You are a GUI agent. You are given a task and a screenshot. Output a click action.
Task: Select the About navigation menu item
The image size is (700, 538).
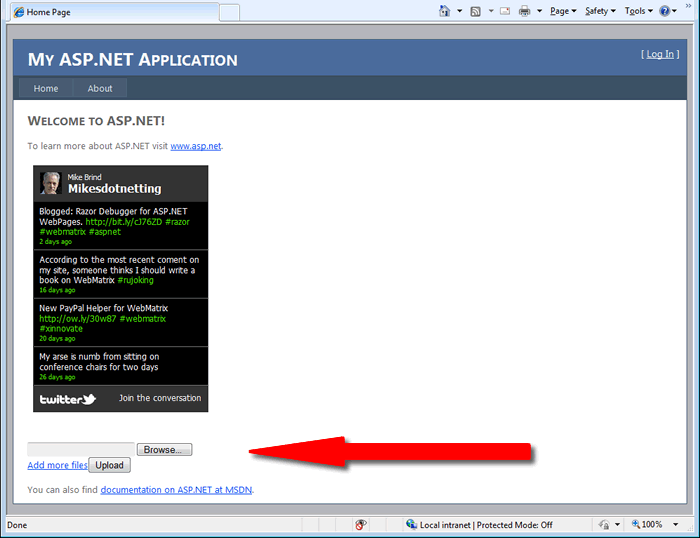(100, 88)
